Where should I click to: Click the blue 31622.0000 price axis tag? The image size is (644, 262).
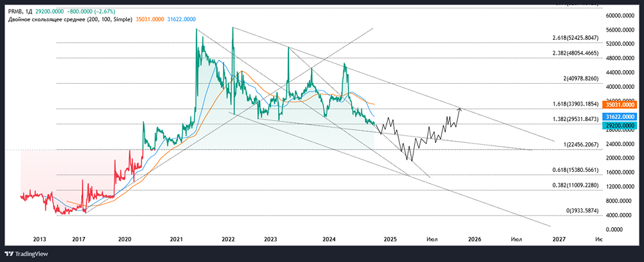619,117
